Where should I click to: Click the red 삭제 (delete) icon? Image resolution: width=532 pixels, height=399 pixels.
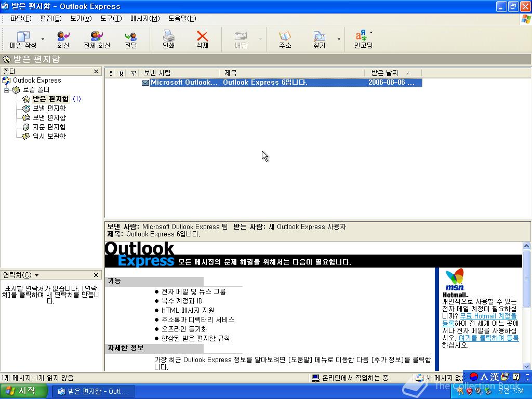pos(202,39)
